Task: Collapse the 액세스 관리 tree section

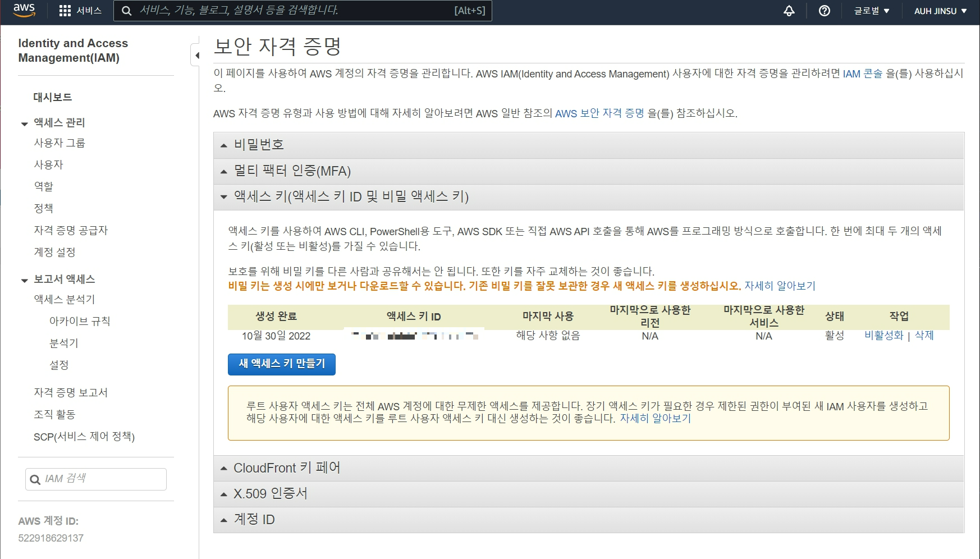Action: (24, 123)
